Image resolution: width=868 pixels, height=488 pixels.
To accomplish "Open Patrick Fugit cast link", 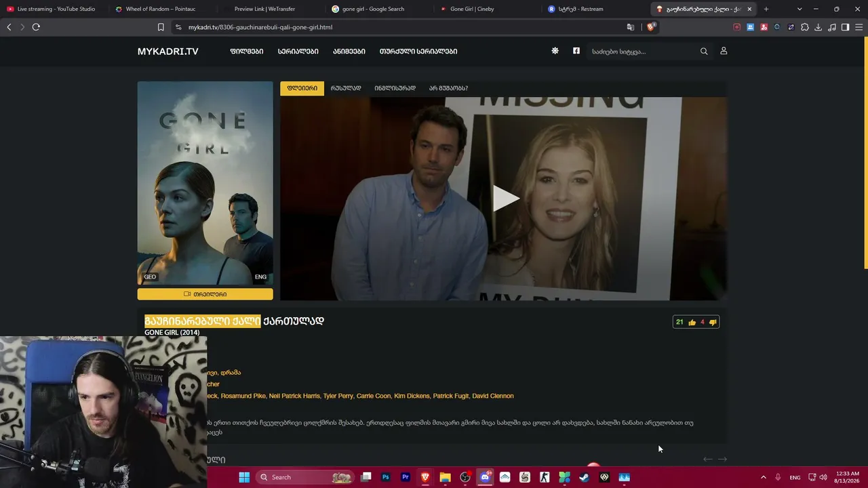I will coord(451,396).
